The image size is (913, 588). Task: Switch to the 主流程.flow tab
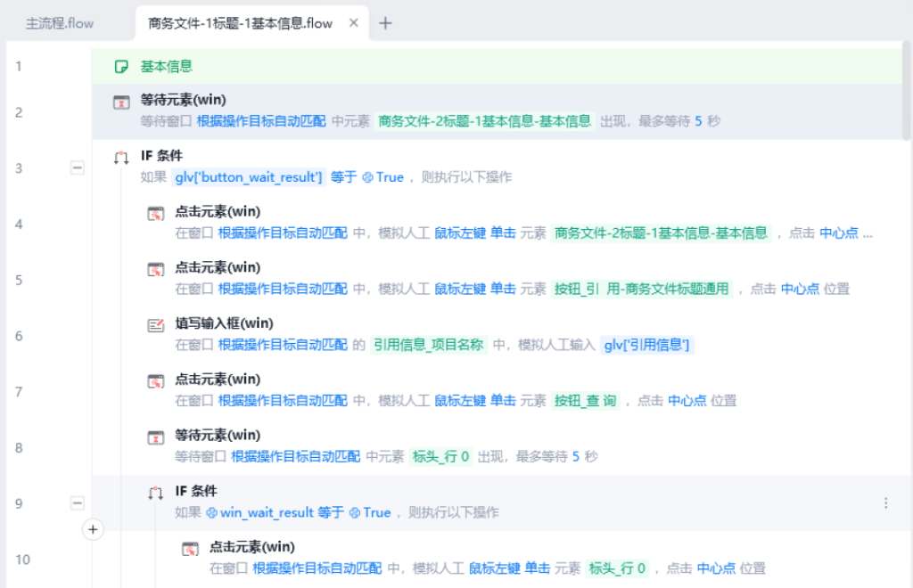60,23
